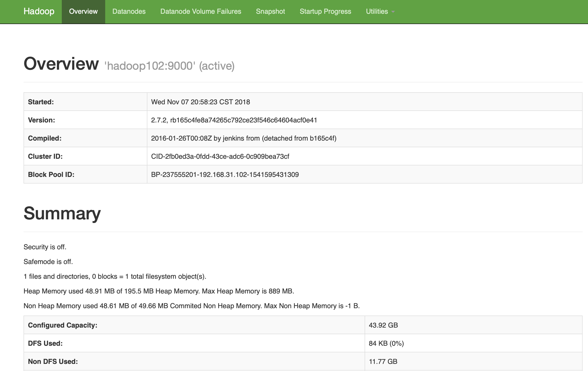Screen dimensions: 588x371
Task: Click the Non Heap Memory used line
Action: coord(192,306)
